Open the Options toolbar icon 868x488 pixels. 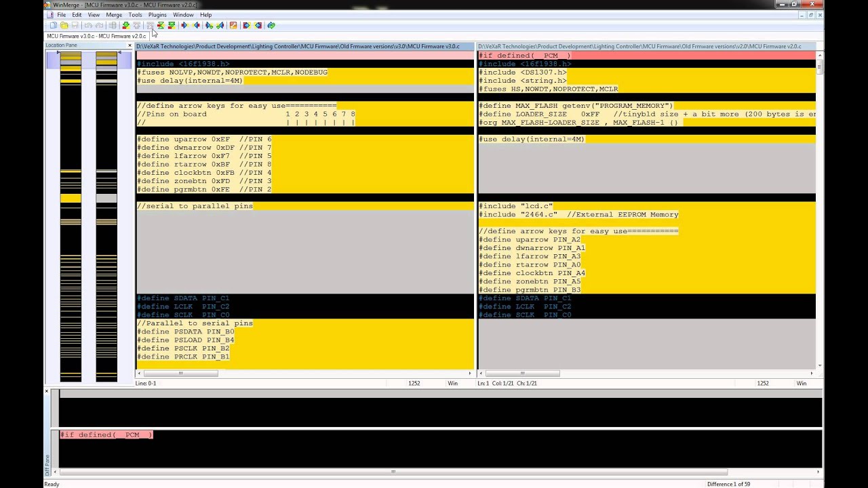233,25
